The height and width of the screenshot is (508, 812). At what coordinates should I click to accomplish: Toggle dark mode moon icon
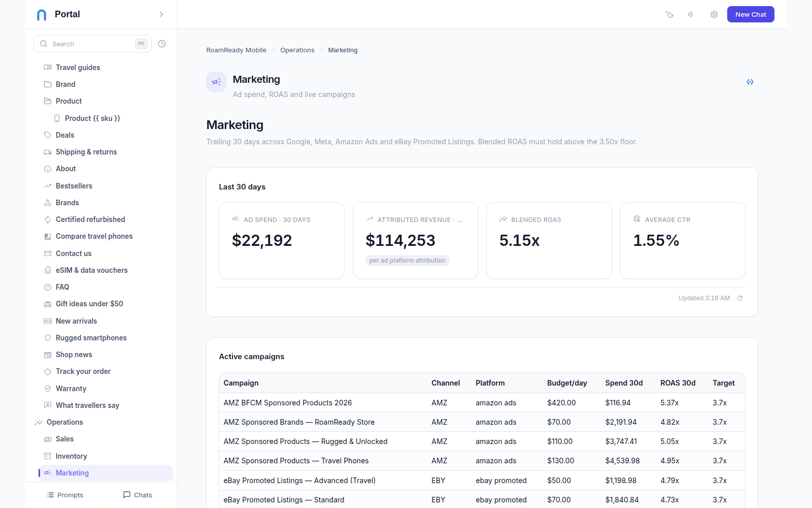(x=670, y=14)
